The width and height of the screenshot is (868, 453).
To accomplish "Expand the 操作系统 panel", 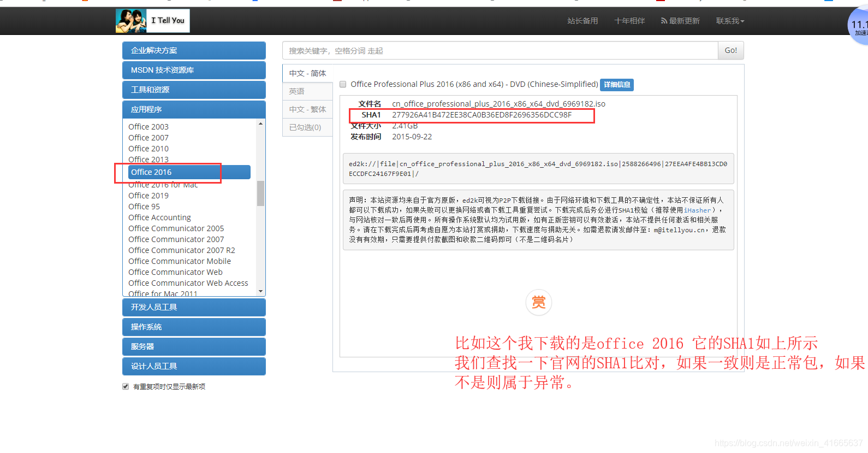I will 194,327.
